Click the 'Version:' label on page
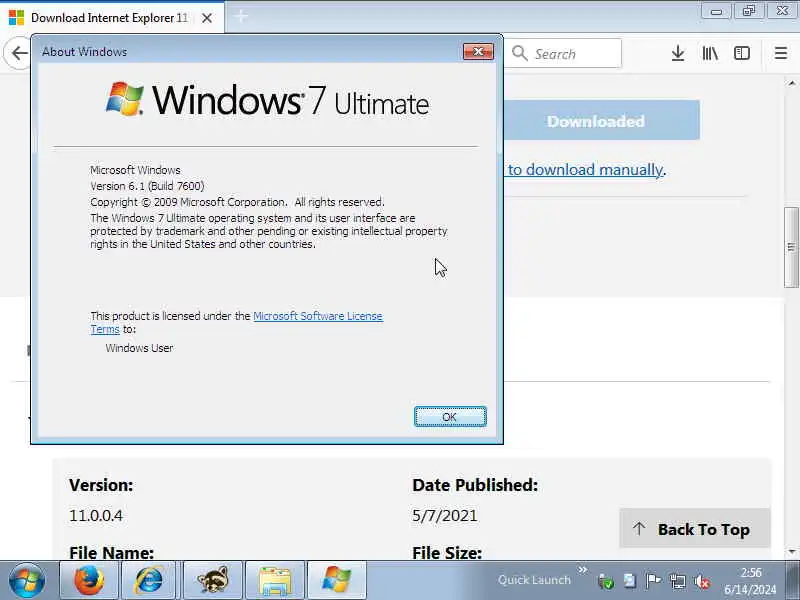Image resolution: width=800 pixels, height=600 pixels. click(101, 485)
